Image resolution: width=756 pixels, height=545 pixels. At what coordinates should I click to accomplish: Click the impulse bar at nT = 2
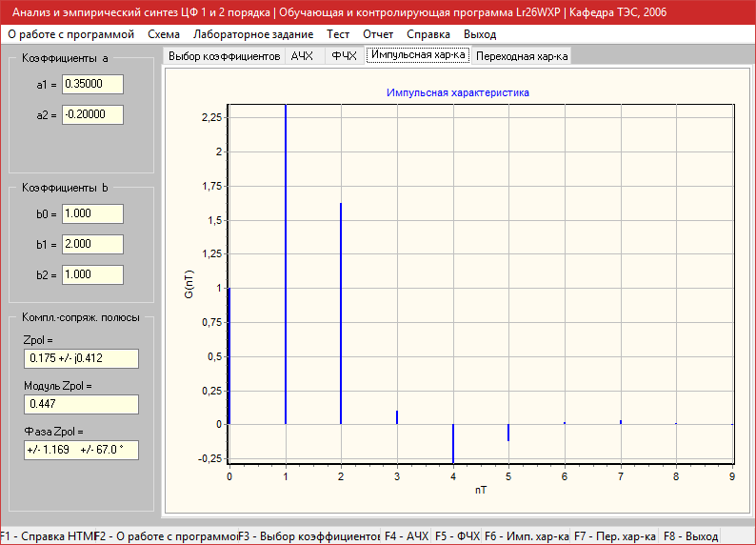341,313
